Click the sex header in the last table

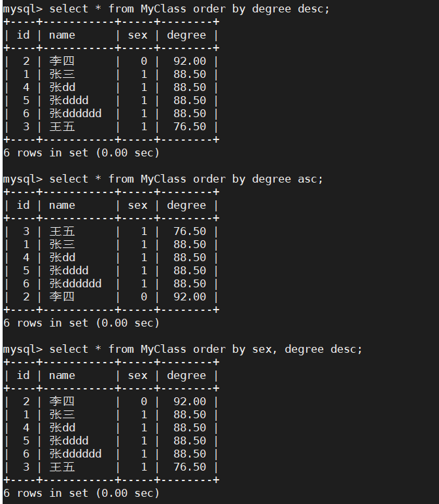[x=137, y=375]
